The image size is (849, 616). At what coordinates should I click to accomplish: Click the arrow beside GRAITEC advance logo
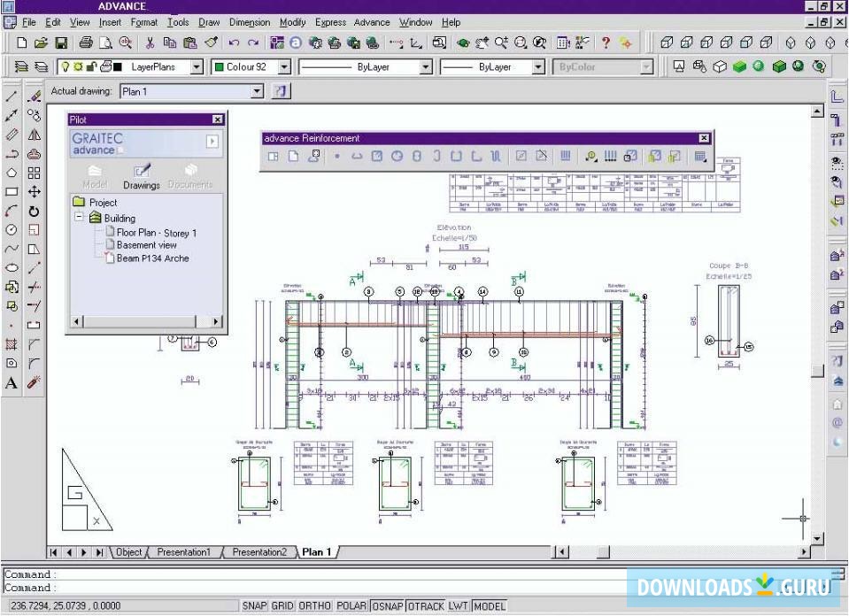pos(212,142)
